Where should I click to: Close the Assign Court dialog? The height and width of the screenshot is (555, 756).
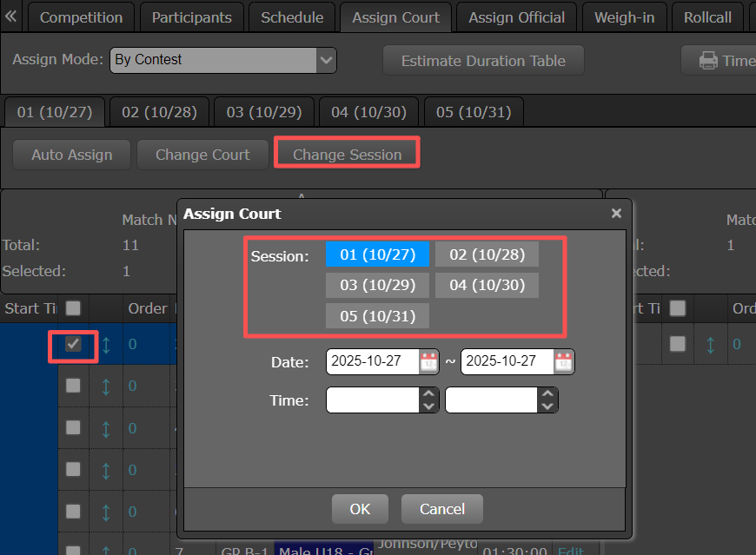point(616,213)
